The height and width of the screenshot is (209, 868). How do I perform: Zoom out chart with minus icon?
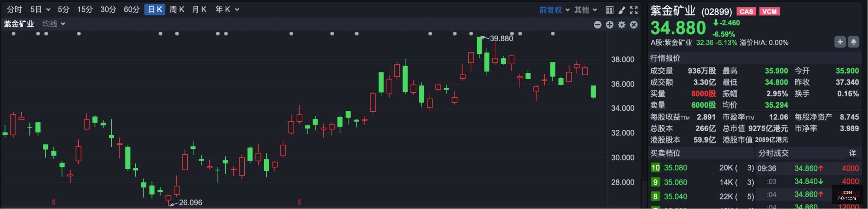pos(598,25)
